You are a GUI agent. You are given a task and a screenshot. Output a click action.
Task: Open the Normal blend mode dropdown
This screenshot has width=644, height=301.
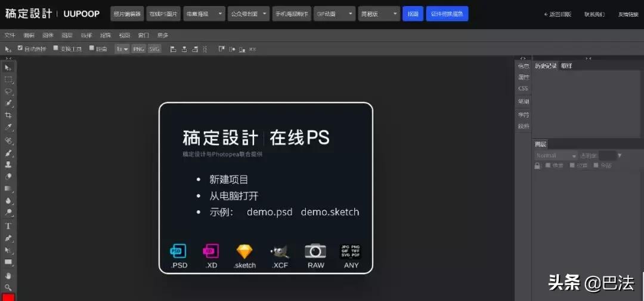coord(556,155)
